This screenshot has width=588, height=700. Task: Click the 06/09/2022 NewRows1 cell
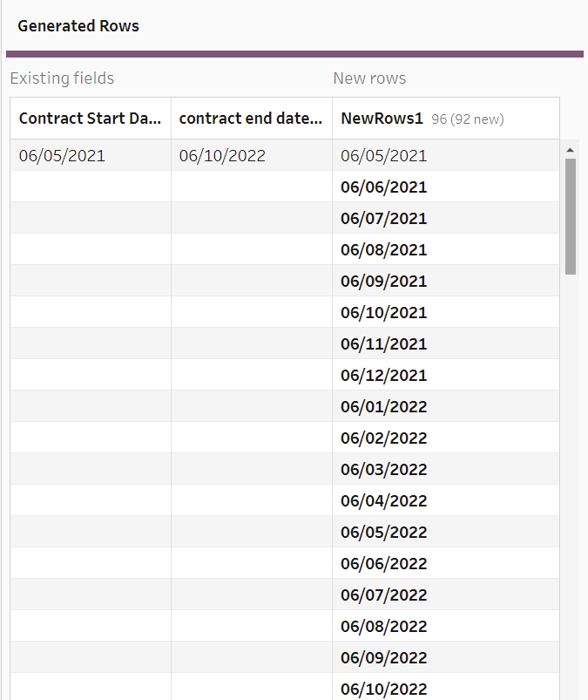pos(384,658)
